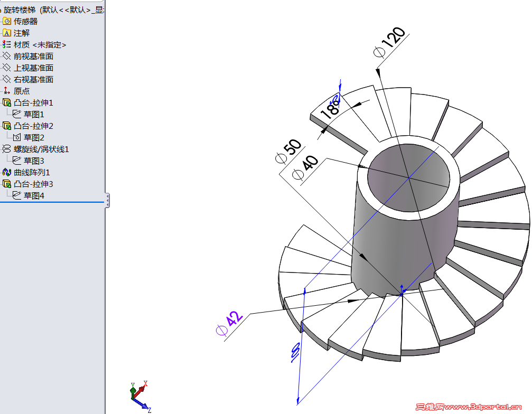This screenshot has width=532, height=414.
Task: Select 凸台-拉伸3 feature label
Action: click(x=33, y=184)
